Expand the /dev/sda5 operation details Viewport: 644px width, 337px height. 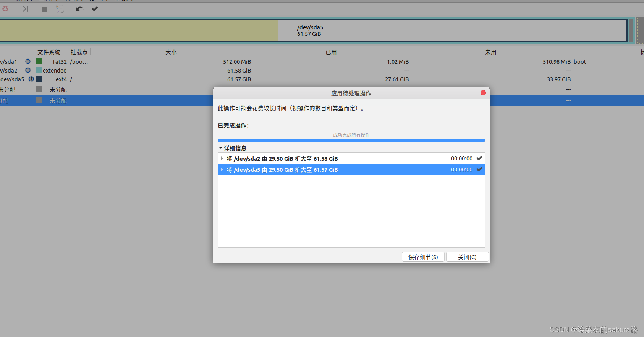click(x=222, y=169)
